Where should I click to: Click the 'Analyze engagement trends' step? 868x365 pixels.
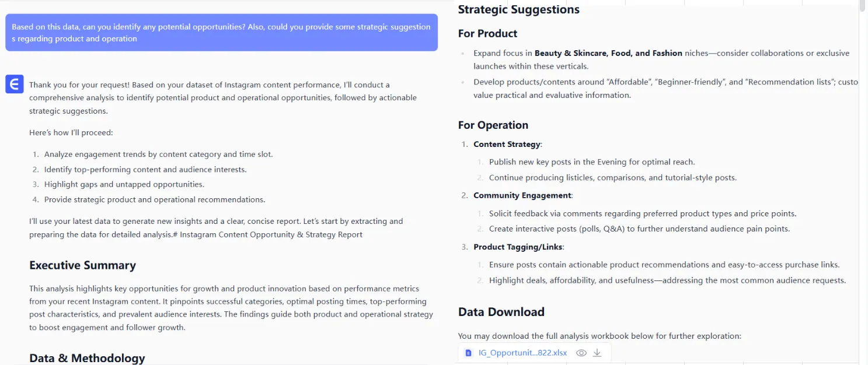pyautogui.click(x=158, y=155)
